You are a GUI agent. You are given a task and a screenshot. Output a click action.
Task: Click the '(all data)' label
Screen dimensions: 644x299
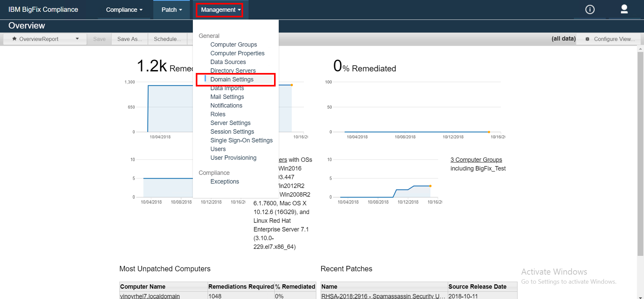[x=563, y=39]
